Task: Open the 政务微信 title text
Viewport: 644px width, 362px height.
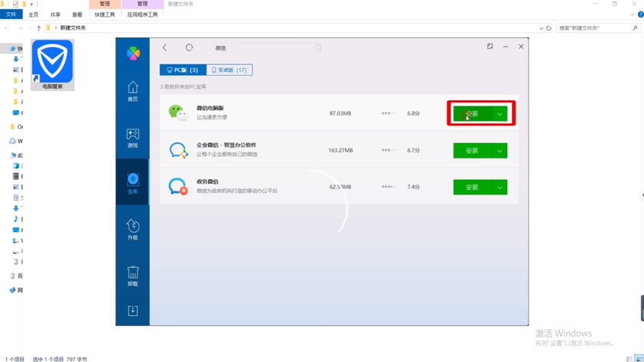Action: click(207, 181)
